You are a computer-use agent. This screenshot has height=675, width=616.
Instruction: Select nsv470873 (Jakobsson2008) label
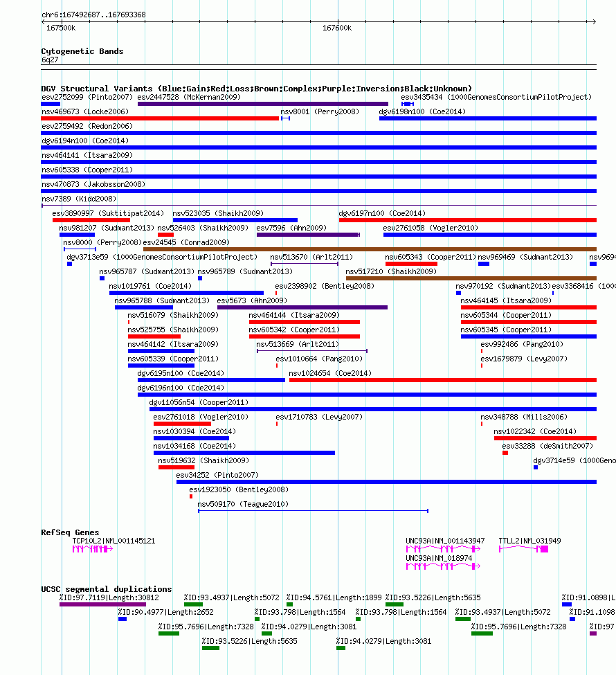click(x=93, y=185)
